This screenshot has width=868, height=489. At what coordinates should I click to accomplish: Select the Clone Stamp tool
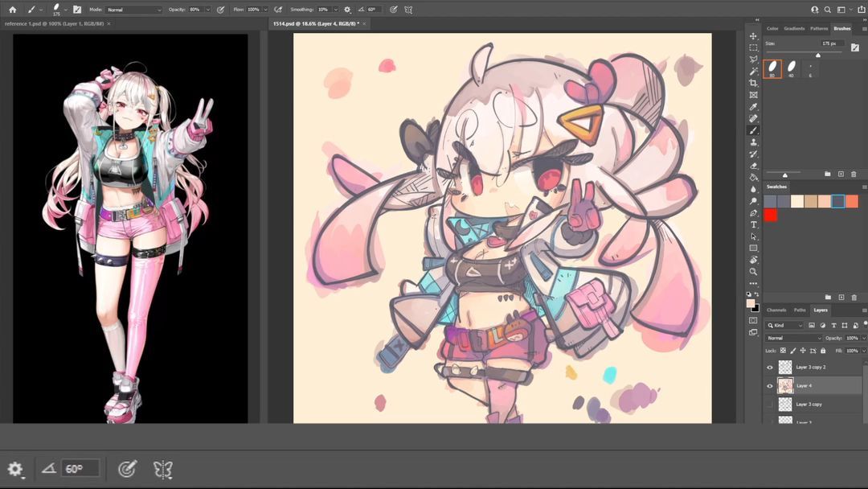pyautogui.click(x=753, y=142)
